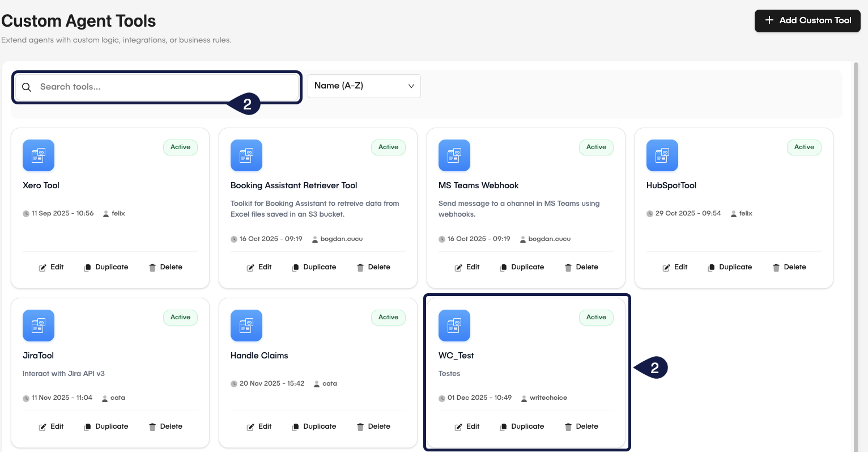Click the HubSpotTool blue tool icon
This screenshot has width=868, height=452.
[x=662, y=155]
